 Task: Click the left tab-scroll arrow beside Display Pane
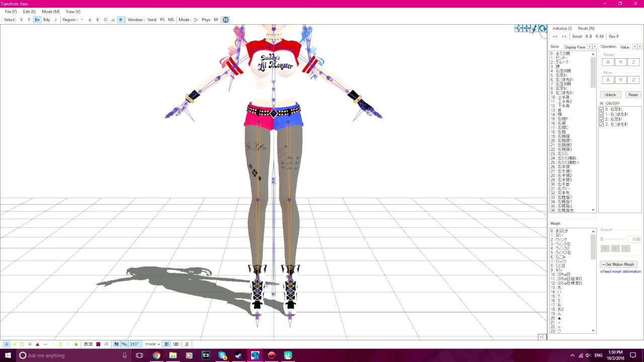pyautogui.click(x=590, y=47)
